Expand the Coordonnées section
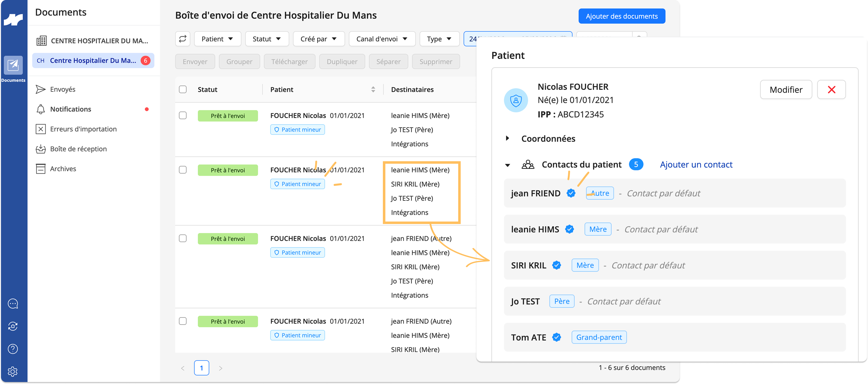Screen dimensions: 868x384 (508, 138)
